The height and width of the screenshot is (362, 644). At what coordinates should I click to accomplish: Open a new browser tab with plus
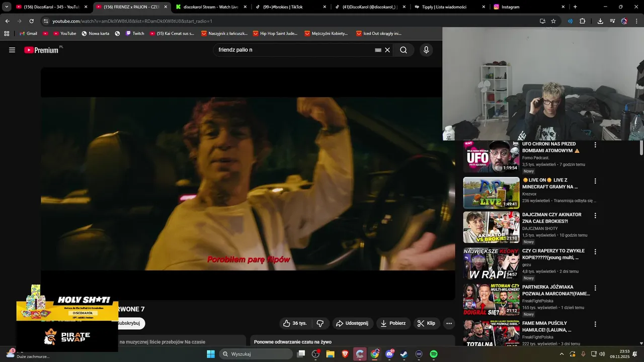[575, 7]
